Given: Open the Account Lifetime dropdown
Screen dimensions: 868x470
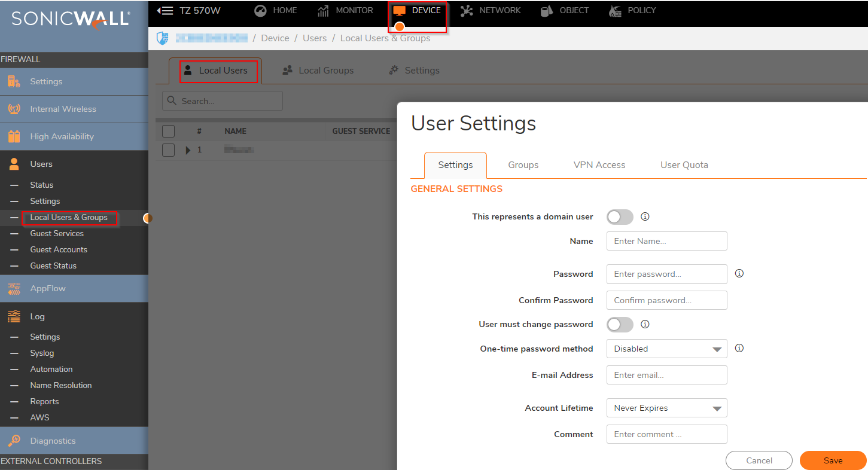Looking at the screenshot, I should pos(666,408).
